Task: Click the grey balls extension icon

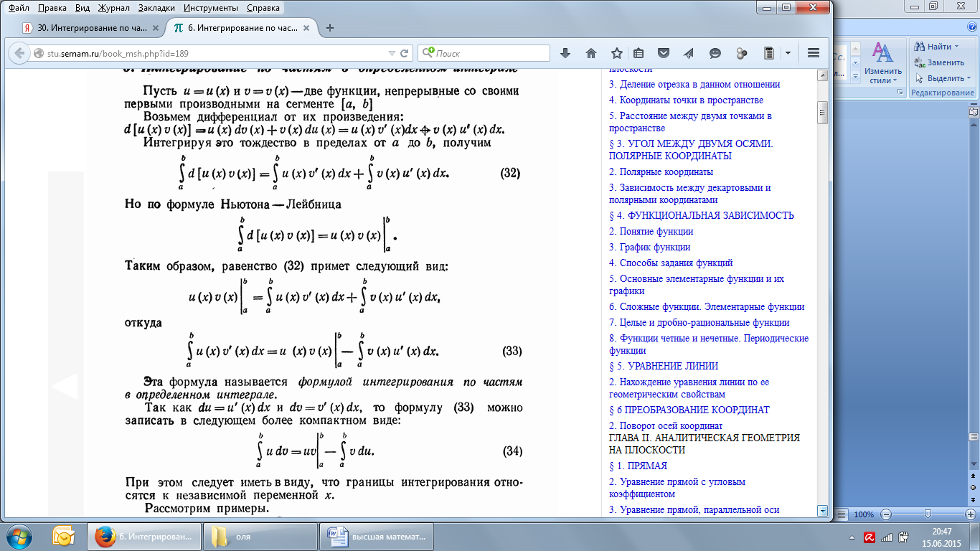Action: (742, 53)
